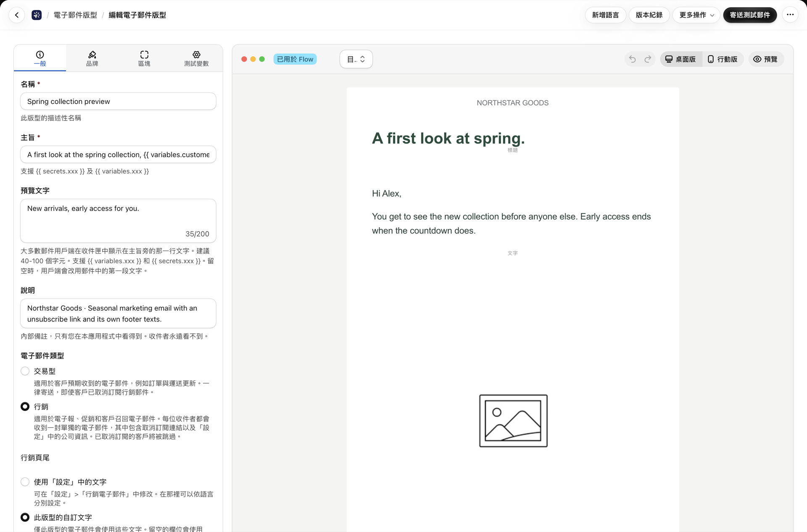
Task: Click the 主旨 subject input field
Action: tap(118, 155)
